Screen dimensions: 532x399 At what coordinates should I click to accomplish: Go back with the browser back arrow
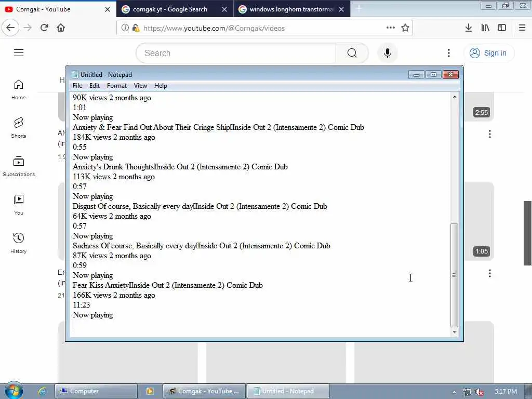(10, 28)
